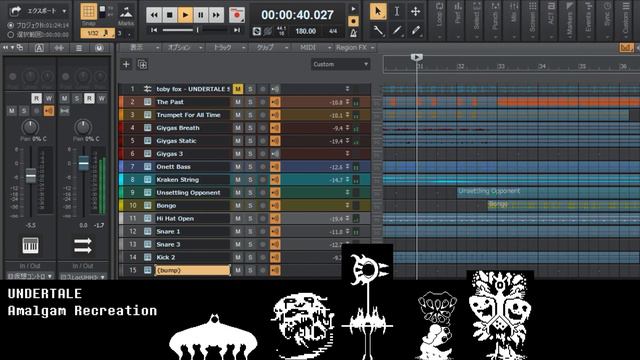This screenshot has width=640, height=360.
Task: Select the project range radio button
Action: click(x=11, y=25)
